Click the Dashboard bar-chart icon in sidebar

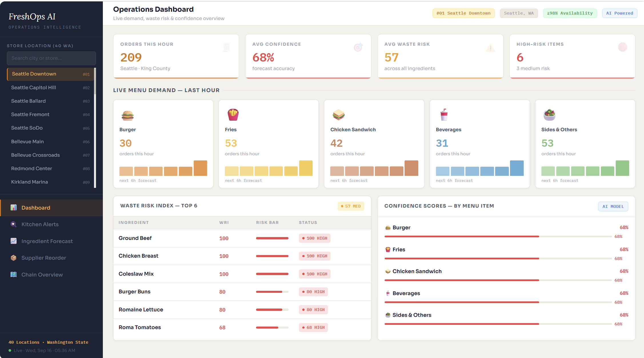click(13, 208)
